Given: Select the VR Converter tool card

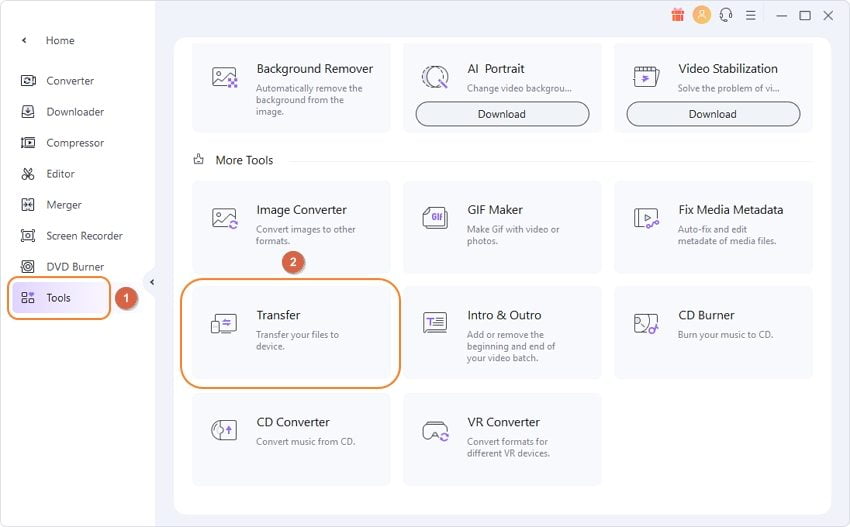Looking at the screenshot, I should tap(501, 439).
